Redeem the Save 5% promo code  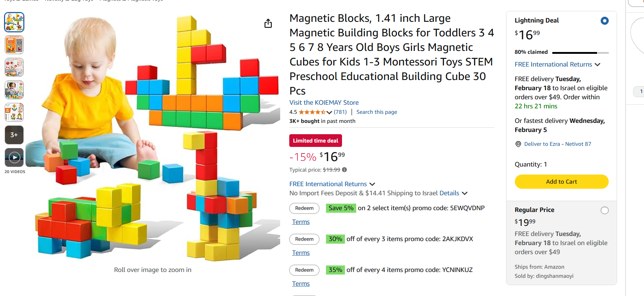(304, 208)
